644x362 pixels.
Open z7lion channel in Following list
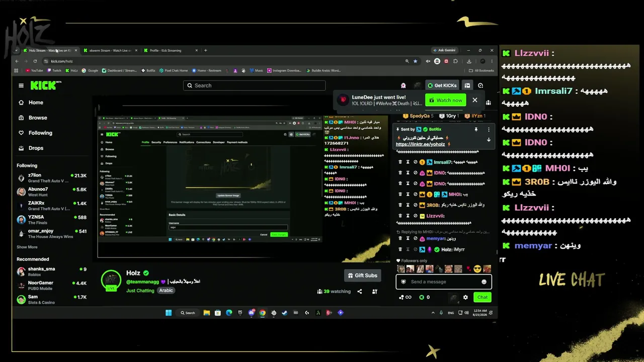(x=52, y=178)
